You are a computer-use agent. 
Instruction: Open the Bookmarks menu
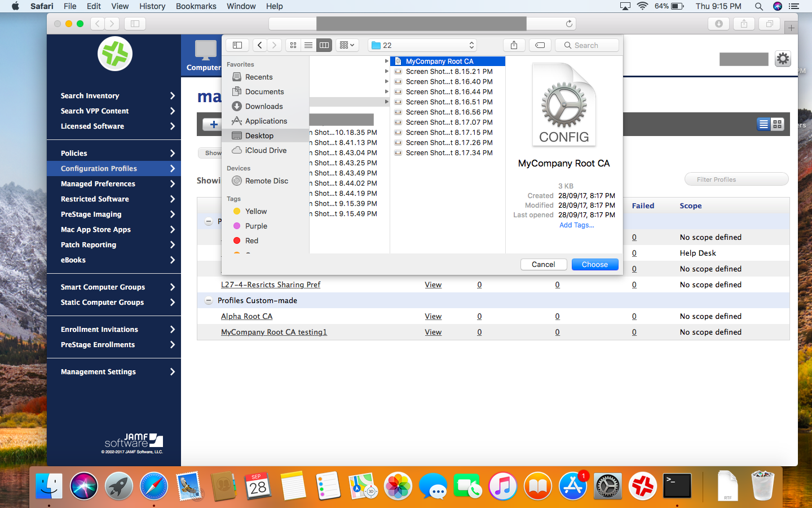(x=196, y=6)
